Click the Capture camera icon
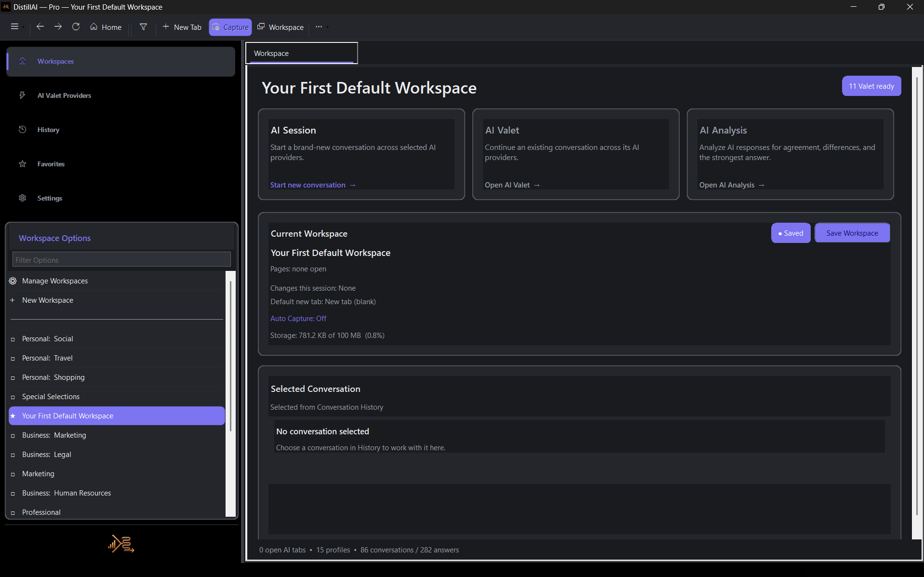This screenshot has width=924, height=577. pos(216,27)
